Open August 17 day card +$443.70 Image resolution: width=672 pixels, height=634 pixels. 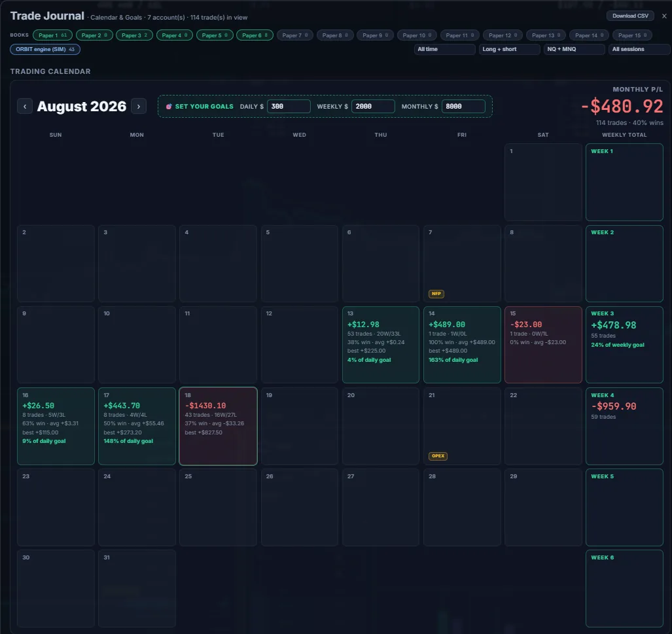137,426
